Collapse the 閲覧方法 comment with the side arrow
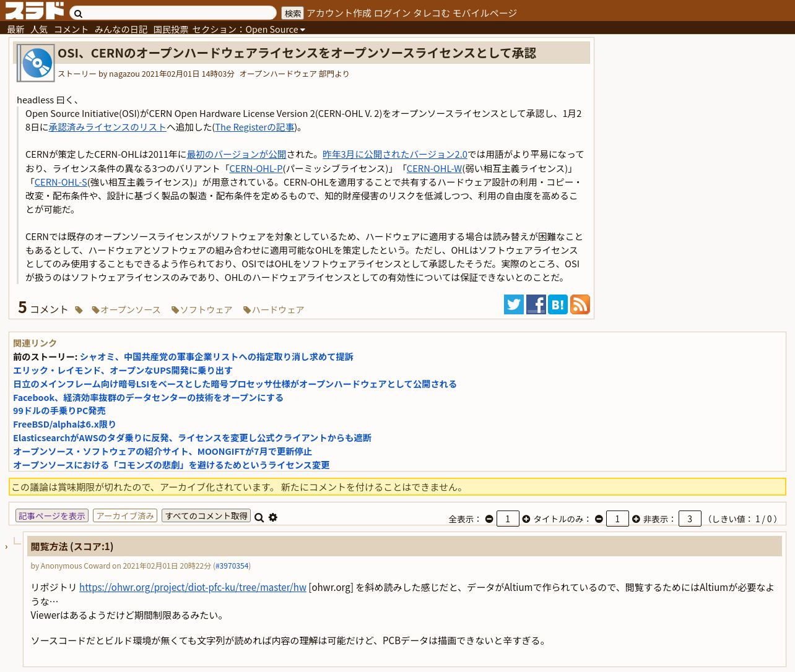Viewport: 795px width, 672px height. point(6,546)
